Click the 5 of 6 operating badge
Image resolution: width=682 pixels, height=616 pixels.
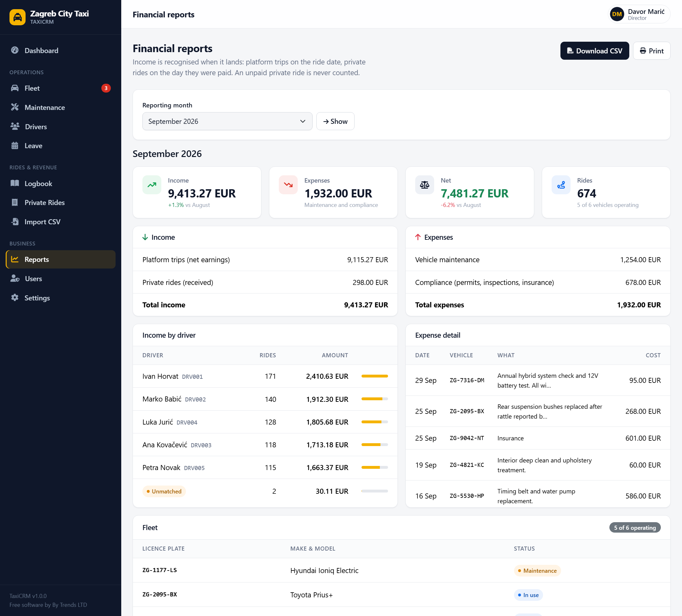[x=635, y=527]
